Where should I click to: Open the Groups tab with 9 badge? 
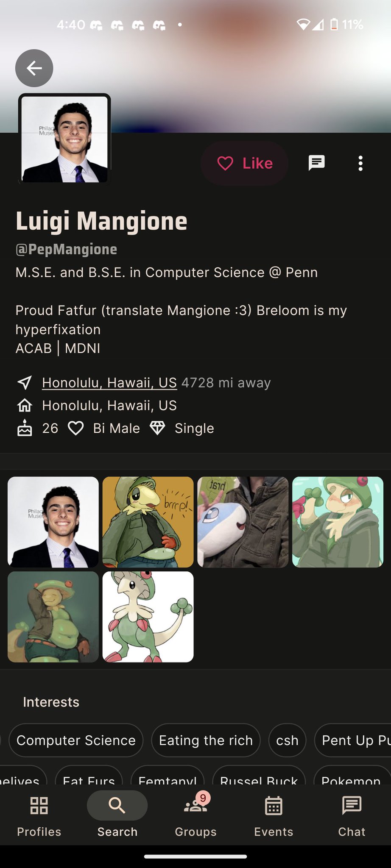tap(195, 816)
